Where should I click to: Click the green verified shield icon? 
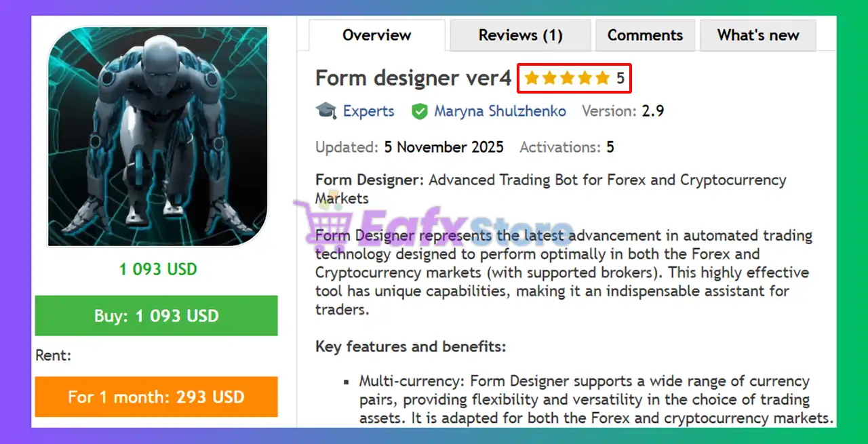click(x=420, y=111)
